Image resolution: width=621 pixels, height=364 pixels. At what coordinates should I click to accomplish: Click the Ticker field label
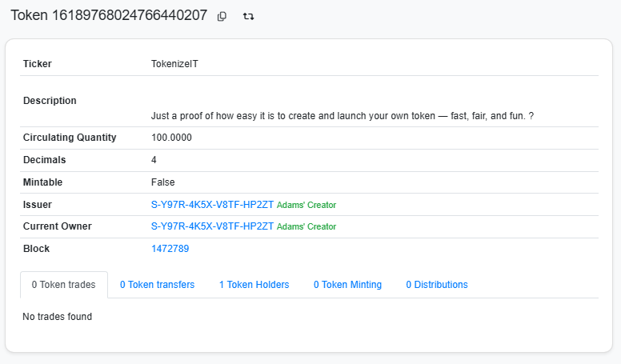[38, 64]
